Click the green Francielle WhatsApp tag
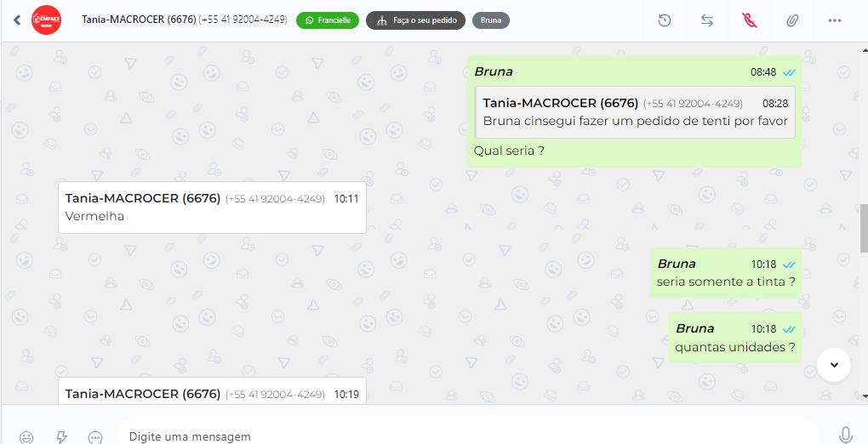 pyautogui.click(x=328, y=20)
